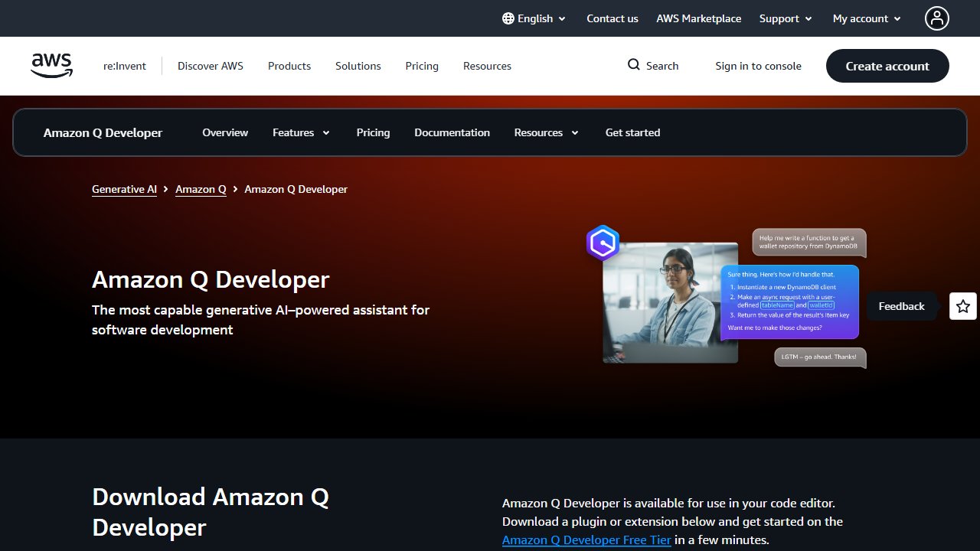Image resolution: width=980 pixels, height=551 pixels.
Task: Click the Feedback tab label
Action: click(x=901, y=306)
